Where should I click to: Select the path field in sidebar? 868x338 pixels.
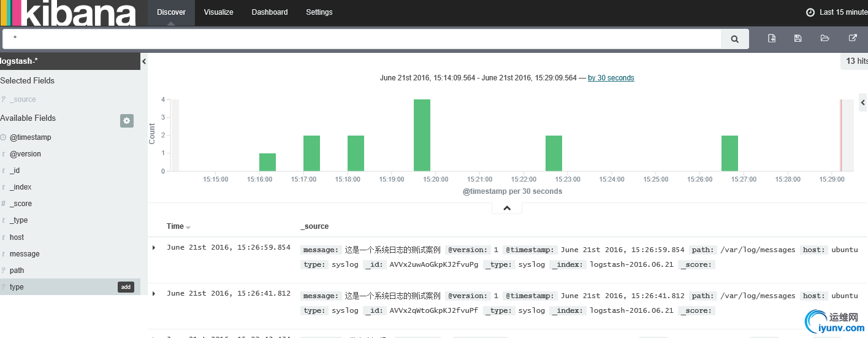17,271
